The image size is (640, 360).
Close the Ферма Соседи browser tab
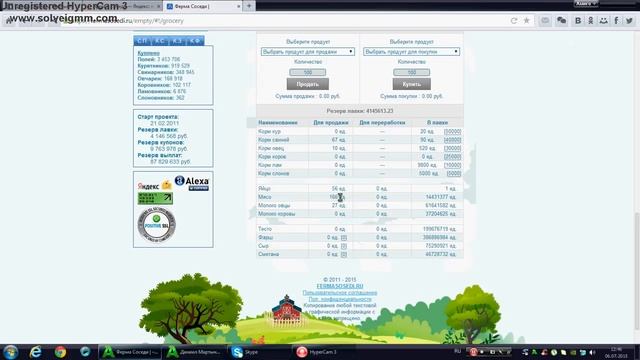(239, 7)
